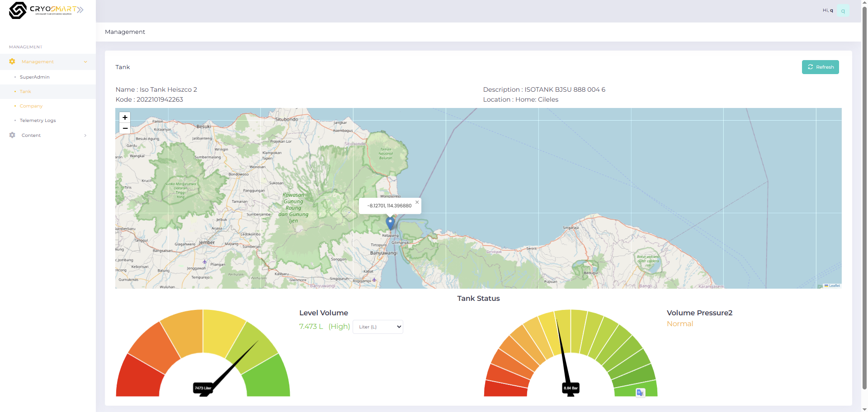Click the Content gear icon in sidebar
Viewport: 868px width, 412px height.
pyautogui.click(x=12, y=135)
